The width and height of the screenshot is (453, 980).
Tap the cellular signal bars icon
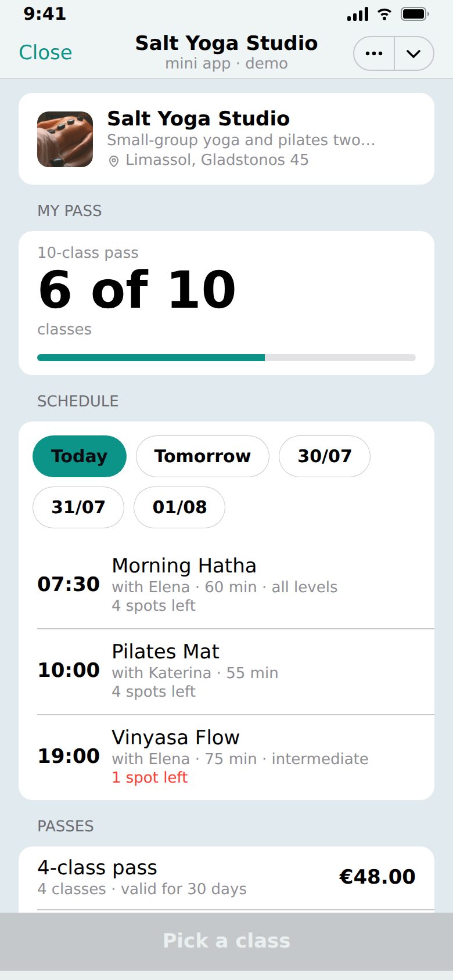[x=358, y=14]
